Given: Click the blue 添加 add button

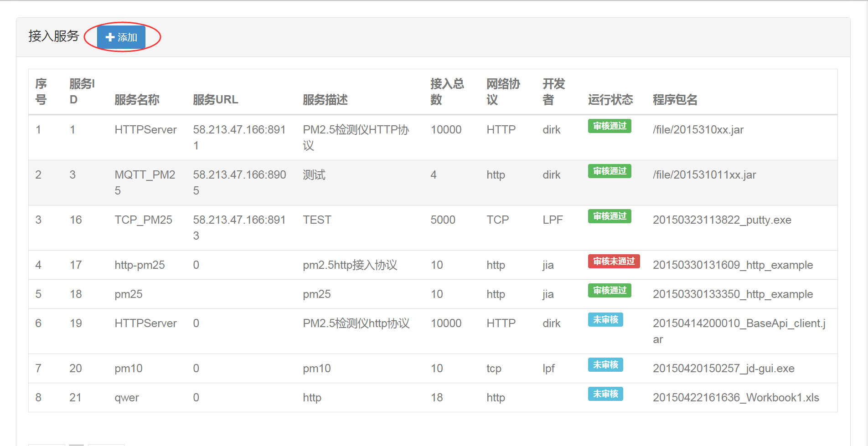Looking at the screenshot, I should [x=121, y=37].
